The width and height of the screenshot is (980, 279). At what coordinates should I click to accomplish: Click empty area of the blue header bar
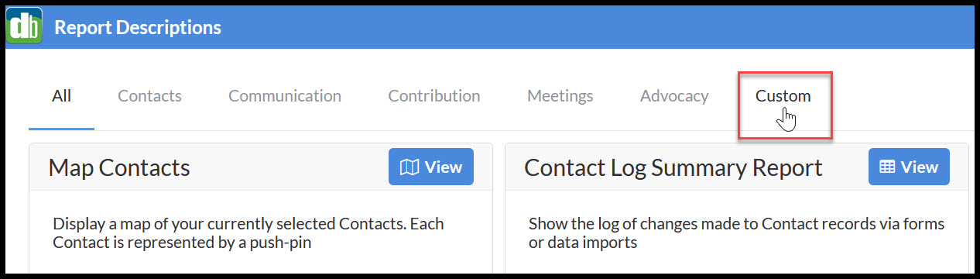[588, 27]
